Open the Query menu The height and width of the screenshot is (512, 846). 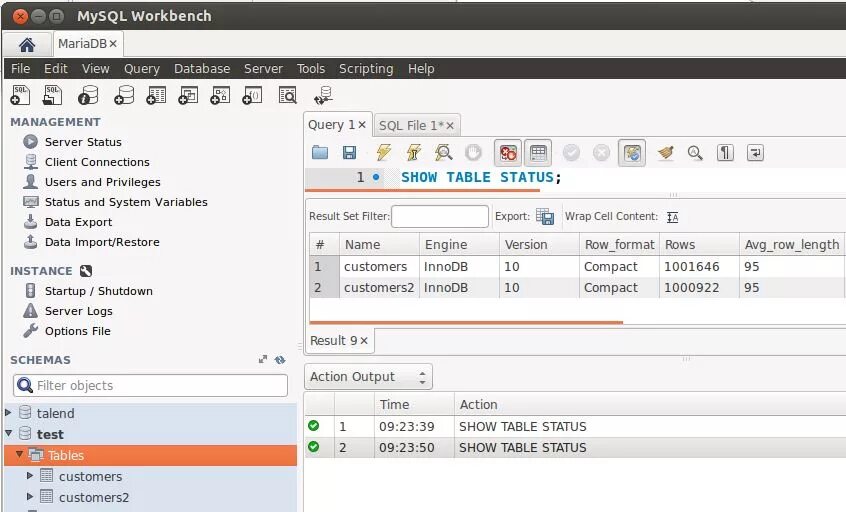(142, 69)
